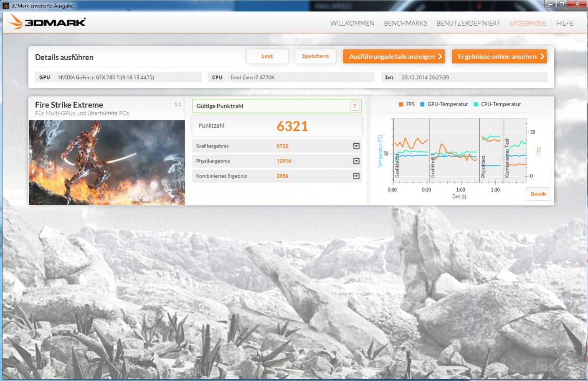Viewport: 588px width, 381px height.
Task: Click the Fire Strike Extreme thumbnail image
Action: pos(107,163)
